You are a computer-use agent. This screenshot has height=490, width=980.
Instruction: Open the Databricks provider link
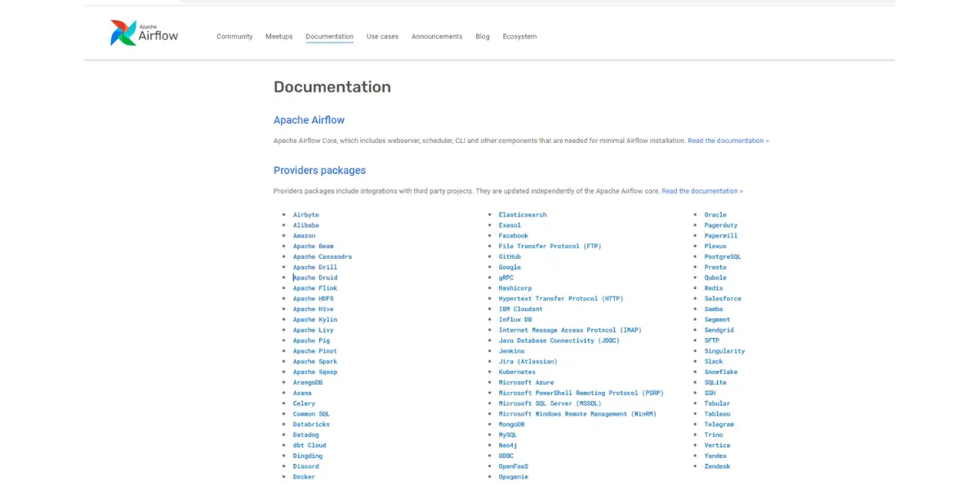coord(312,425)
